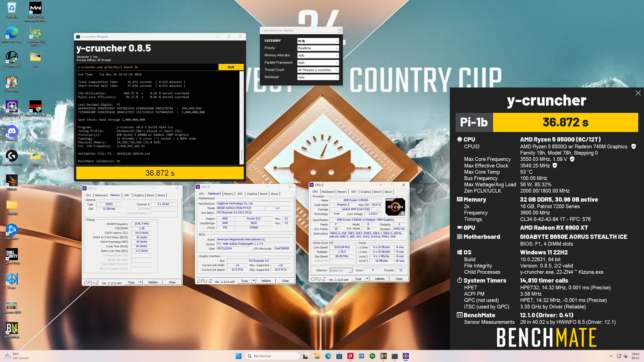Open Peace desktop icon
Screen dimensions: 644x362
(x=12, y=281)
